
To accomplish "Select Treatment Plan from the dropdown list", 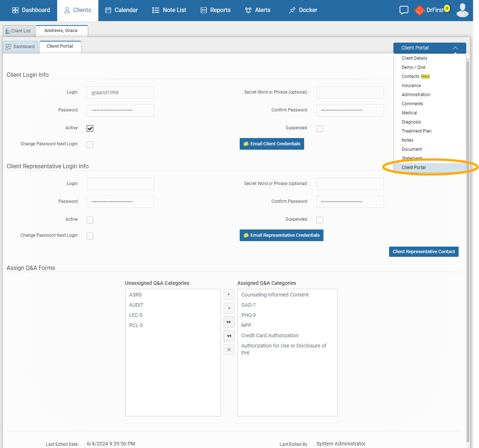I will (x=416, y=131).
